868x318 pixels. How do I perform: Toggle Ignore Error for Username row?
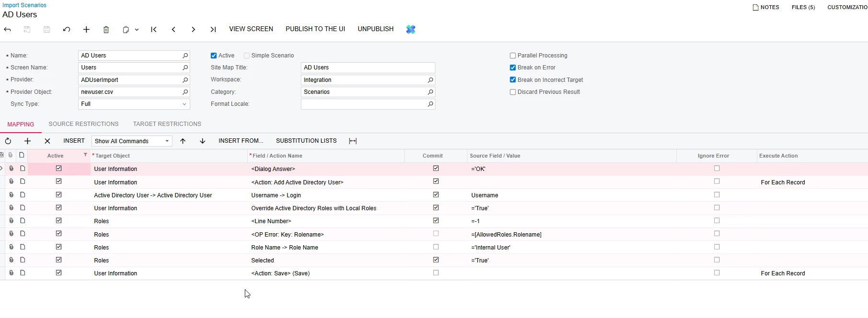click(717, 194)
